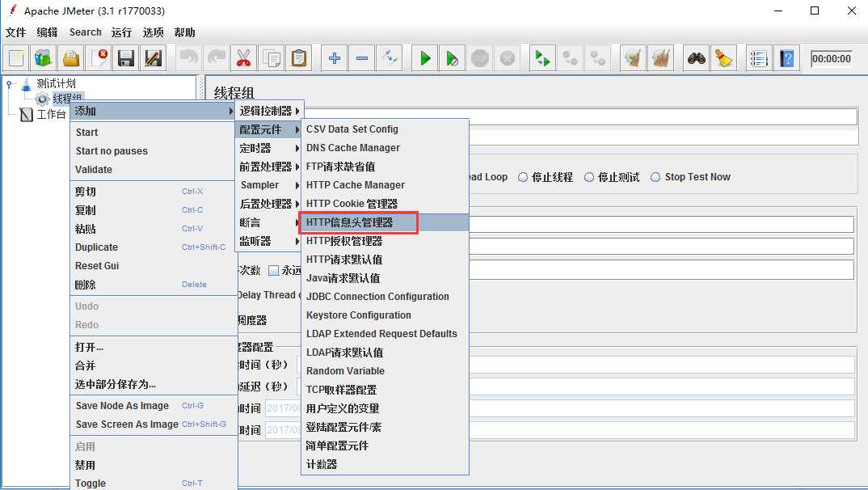Tick the 永远 loop checkbox
This screenshot has width=868, height=490.
coord(273,271)
